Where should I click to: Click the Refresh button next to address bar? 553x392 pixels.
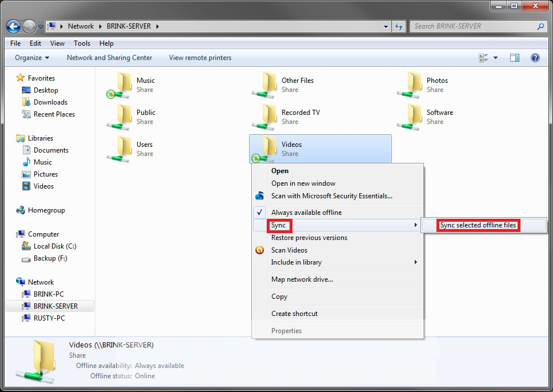click(399, 26)
